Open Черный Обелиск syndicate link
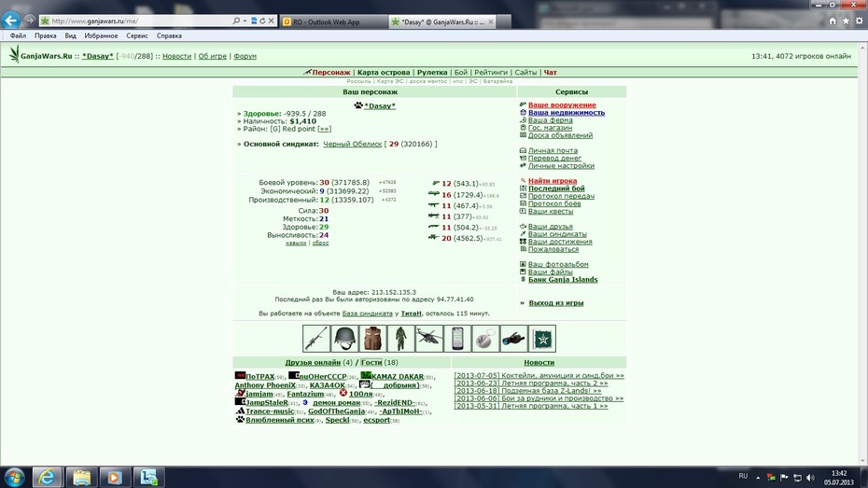Image resolution: width=868 pixels, height=488 pixels. point(352,144)
